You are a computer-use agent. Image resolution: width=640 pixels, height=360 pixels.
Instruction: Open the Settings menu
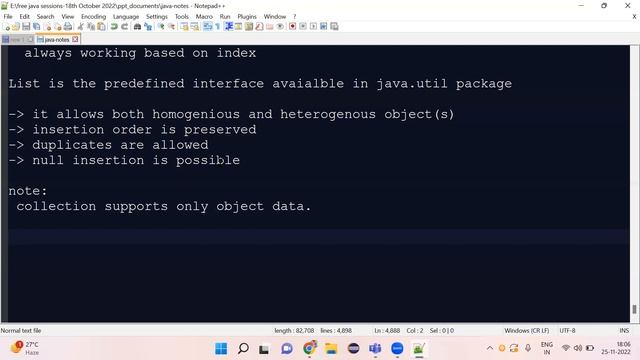click(x=157, y=16)
